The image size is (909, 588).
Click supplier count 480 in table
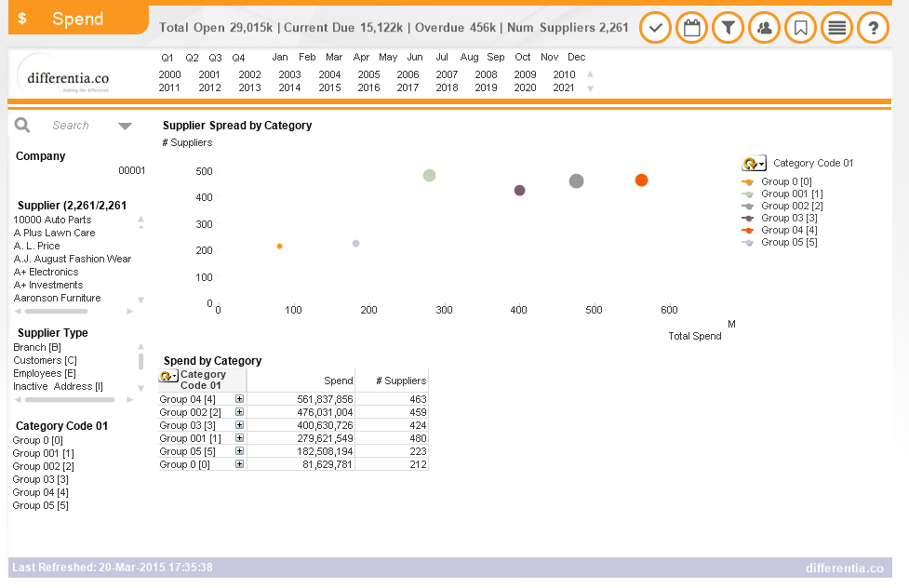[418, 438]
